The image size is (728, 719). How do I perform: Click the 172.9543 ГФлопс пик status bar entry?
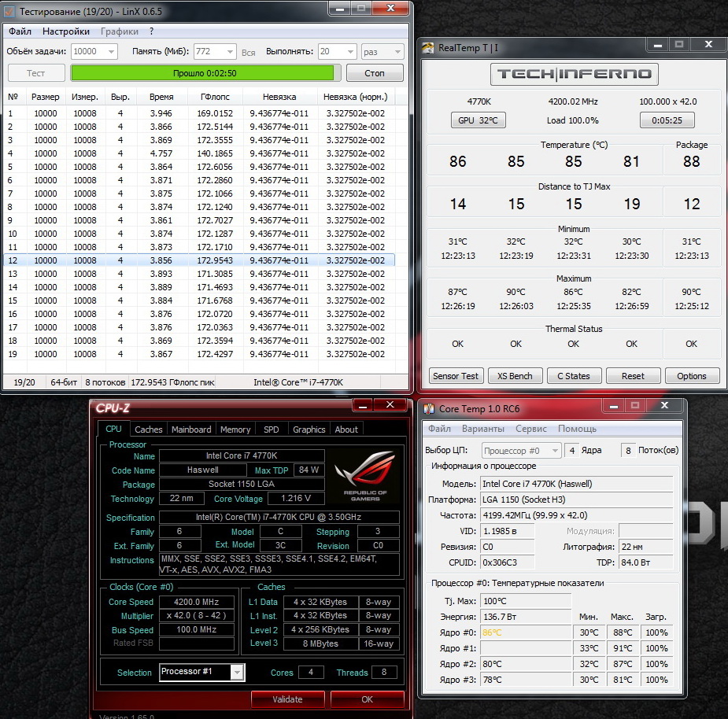(x=172, y=382)
